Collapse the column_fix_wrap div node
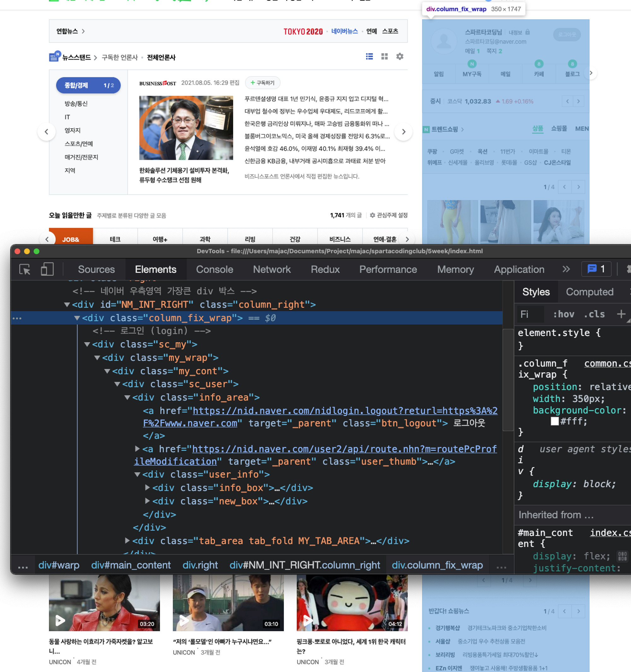 pos(77,318)
